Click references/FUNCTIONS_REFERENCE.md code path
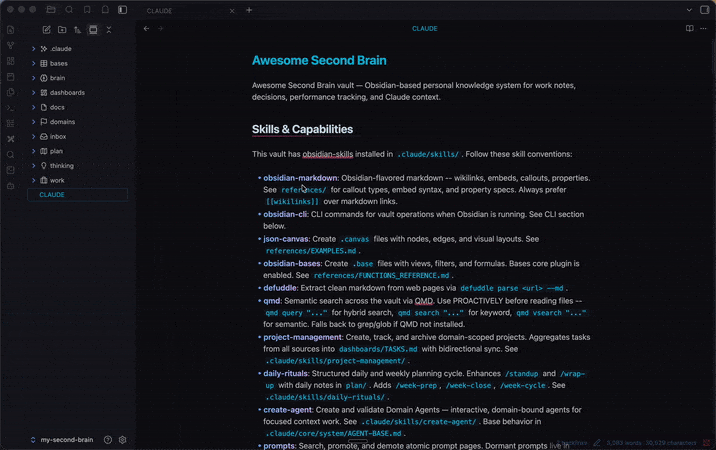This screenshot has width=716, height=450. [381, 275]
